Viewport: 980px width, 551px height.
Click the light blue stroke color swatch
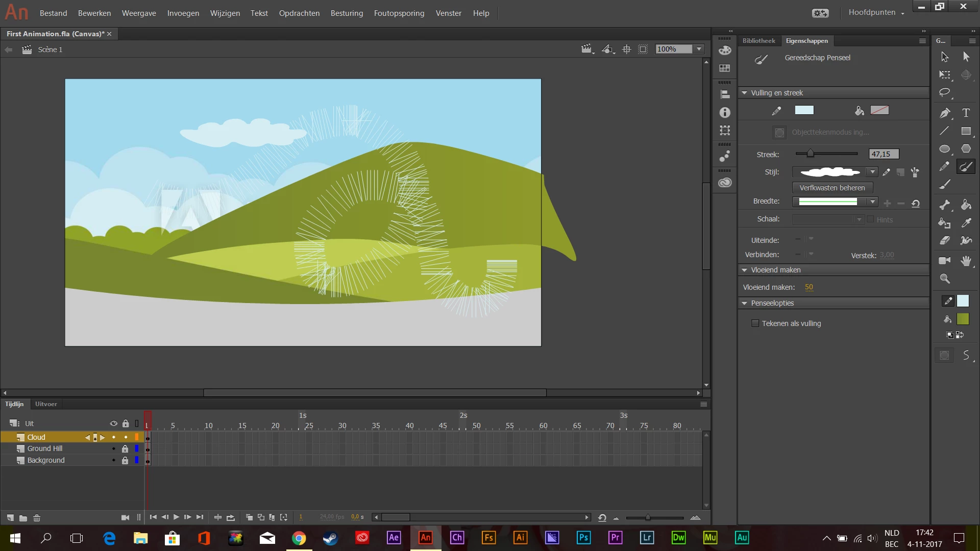click(x=804, y=110)
